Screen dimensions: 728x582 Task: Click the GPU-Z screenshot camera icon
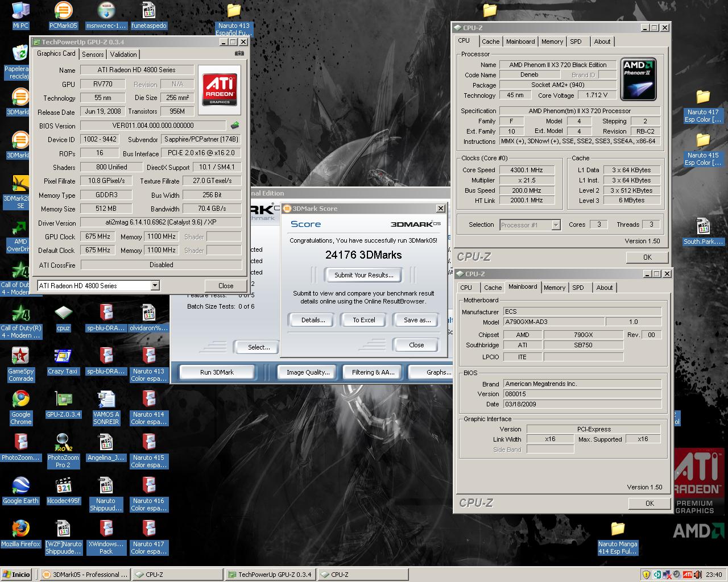pos(239,53)
